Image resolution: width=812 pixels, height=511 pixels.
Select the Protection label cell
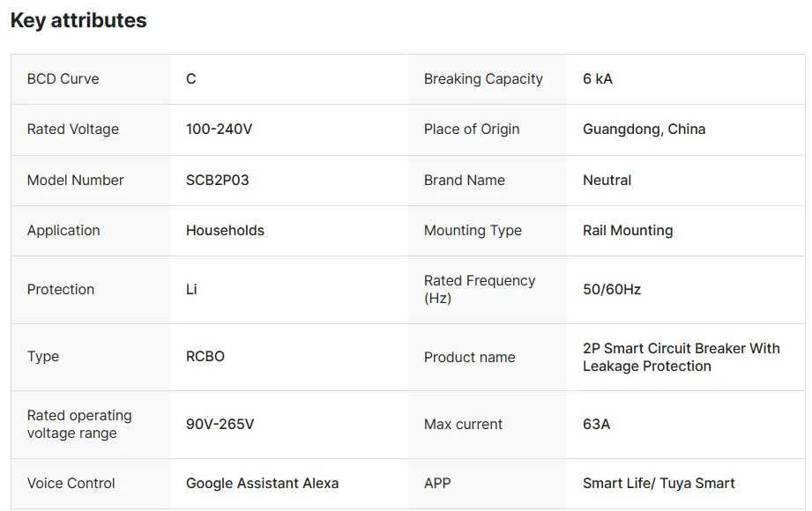[x=61, y=290]
